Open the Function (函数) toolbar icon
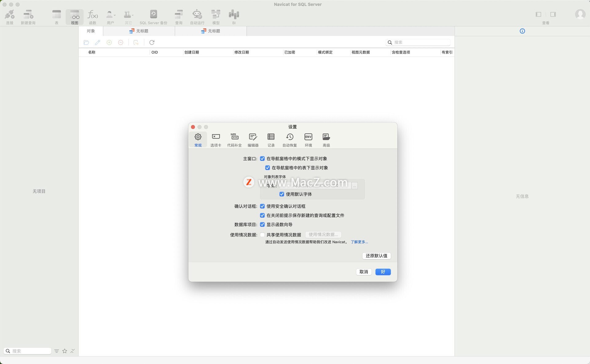 [92, 17]
